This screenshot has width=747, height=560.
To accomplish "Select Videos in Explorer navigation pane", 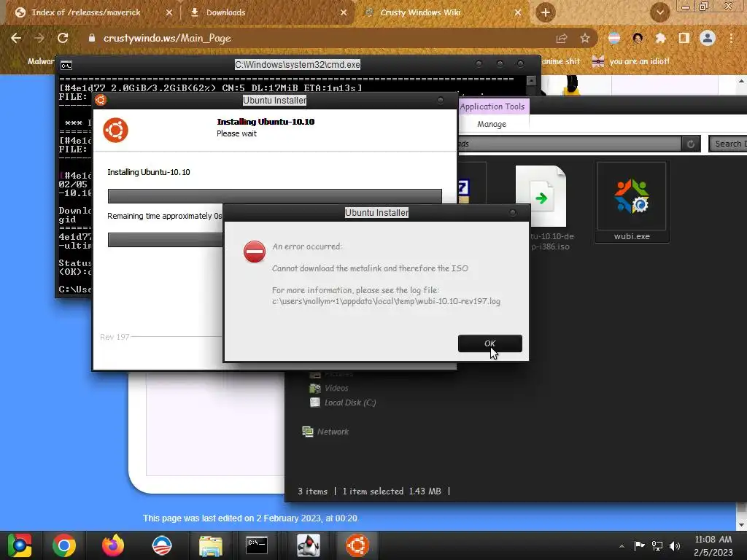I will point(329,388).
